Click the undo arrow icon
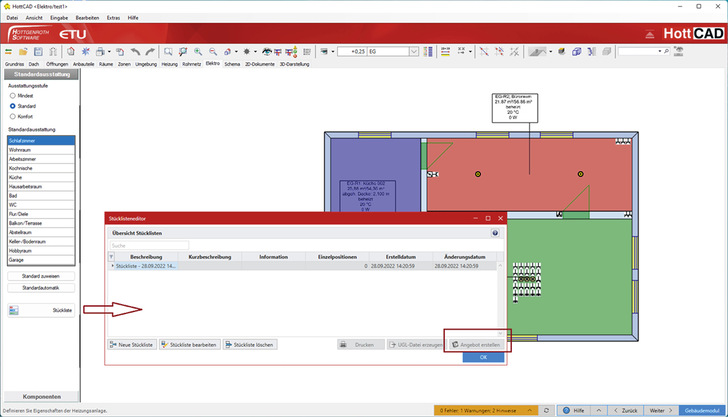The height and width of the screenshot is (417, 728). pyautogui.click(x=133, y=51)
